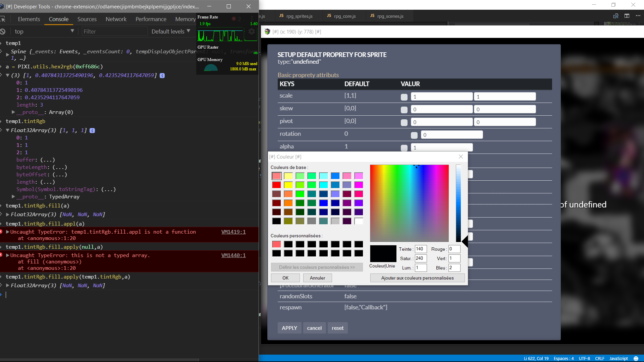Screen dimensions: 644x362
Task: Expand the Float32Array(3) console entry
Action: pyautogui.click(x=7, y=215)
